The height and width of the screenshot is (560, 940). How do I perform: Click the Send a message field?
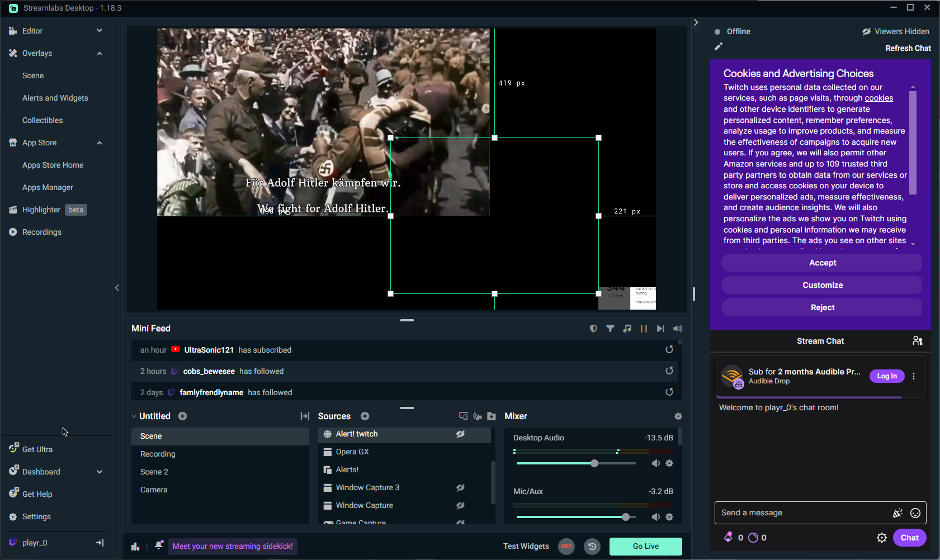click(804, 512)
